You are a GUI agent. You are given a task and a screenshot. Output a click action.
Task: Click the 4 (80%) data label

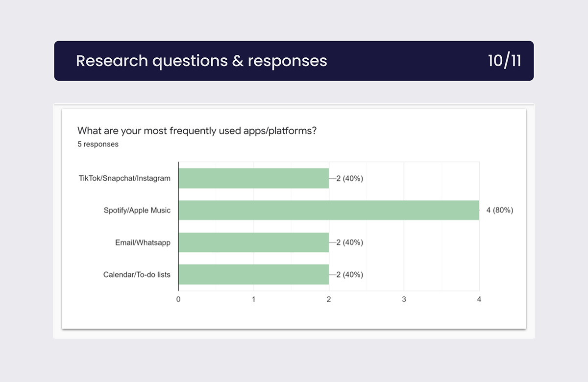pyautogui.click(x=500, y=211)
